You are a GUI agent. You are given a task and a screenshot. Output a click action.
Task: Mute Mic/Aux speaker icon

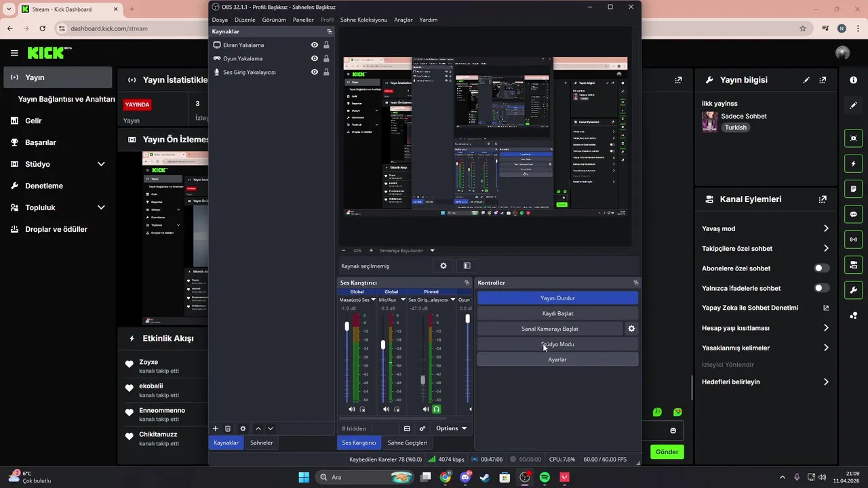[x=387, y=409]
